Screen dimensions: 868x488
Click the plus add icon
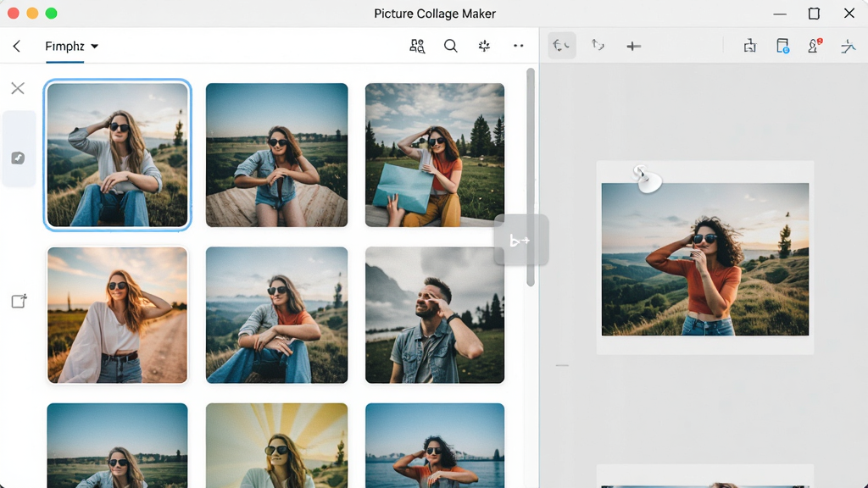pos(633,46)
